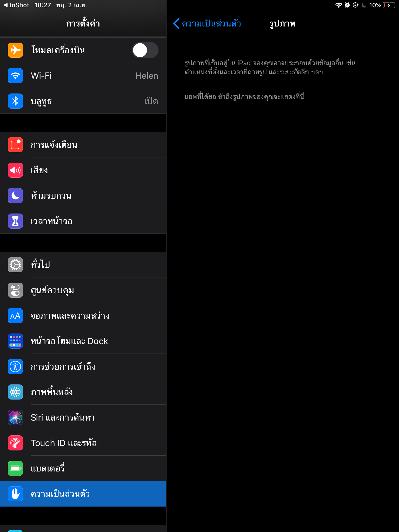Tap Touch ID and passcode row
This screenshot has height=532, width=399.
tap(83, 443)
